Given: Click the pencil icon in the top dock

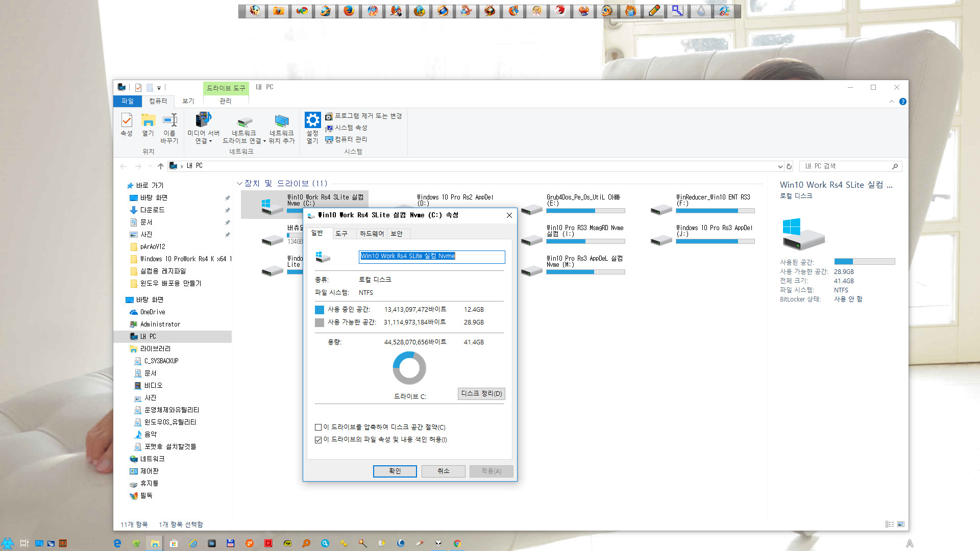Looking at the screenshot, I should (x=654, y=11).
